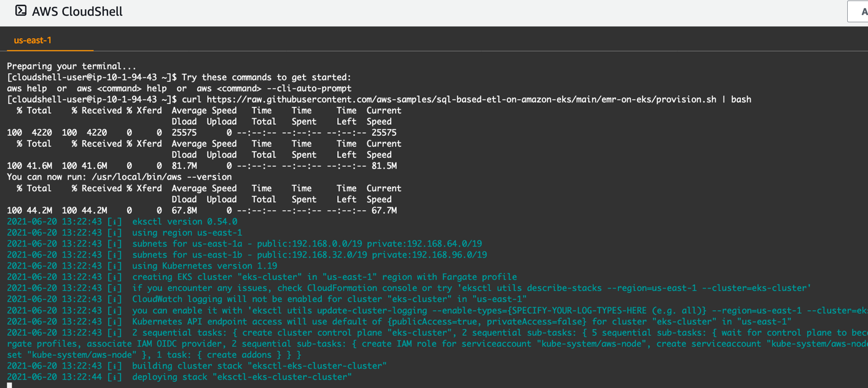Click the 'eksctl version 0.54.0' log line
The image size is (868, 388).
[122, 221]
